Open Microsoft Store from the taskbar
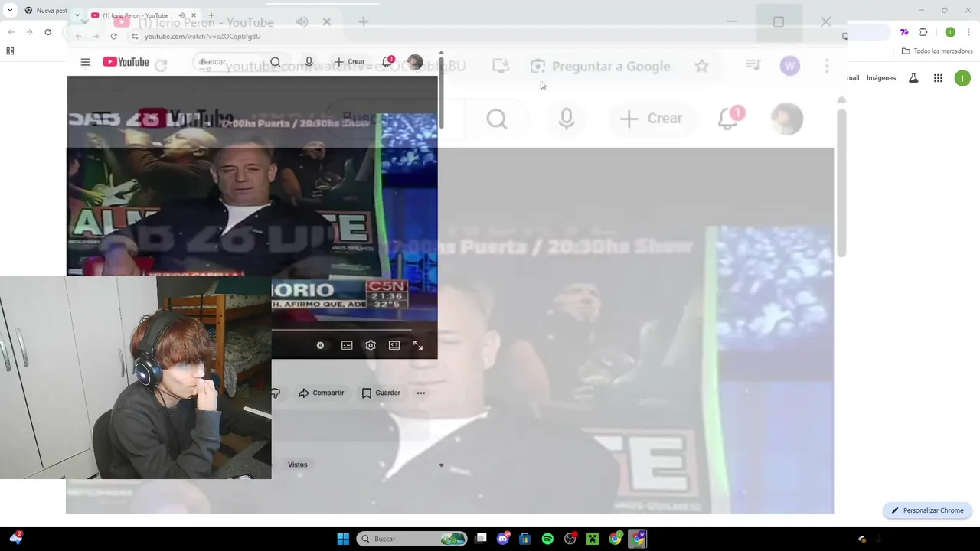 coord(525,539)
